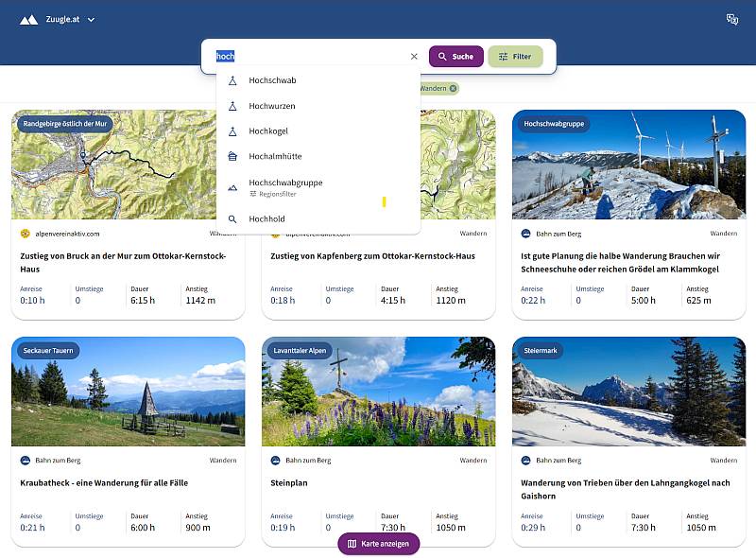Screen dimensions: 756x558
Task: Show map via Karte anzeigen button
Action: (379, 544)
